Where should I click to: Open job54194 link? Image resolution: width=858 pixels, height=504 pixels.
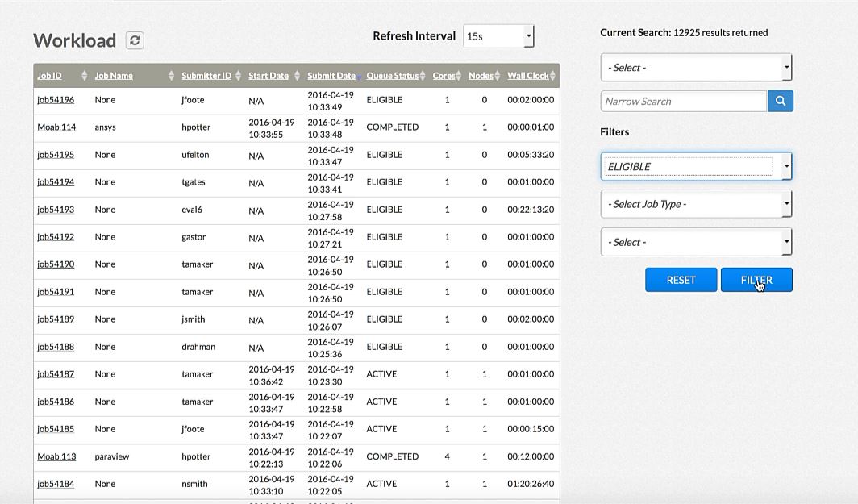tap(56, 181)
